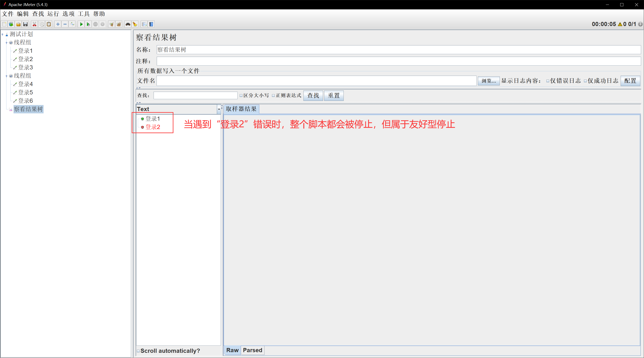Click the green Start test button

(81, 24)
